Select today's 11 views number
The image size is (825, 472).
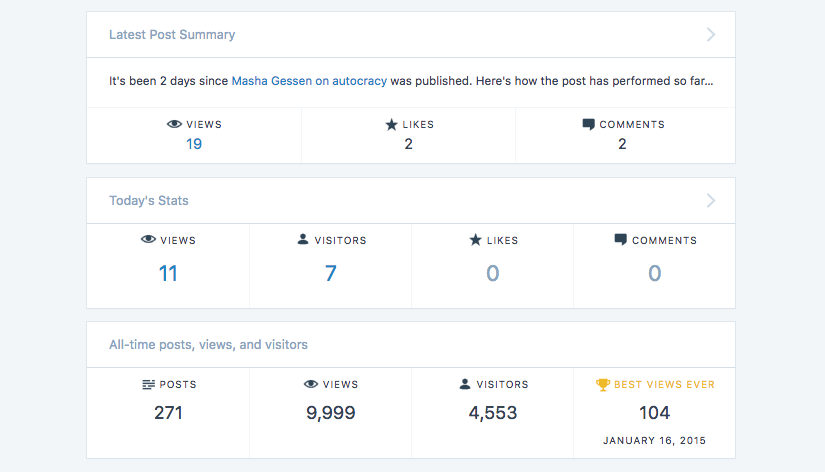click(x=168, y=273)
